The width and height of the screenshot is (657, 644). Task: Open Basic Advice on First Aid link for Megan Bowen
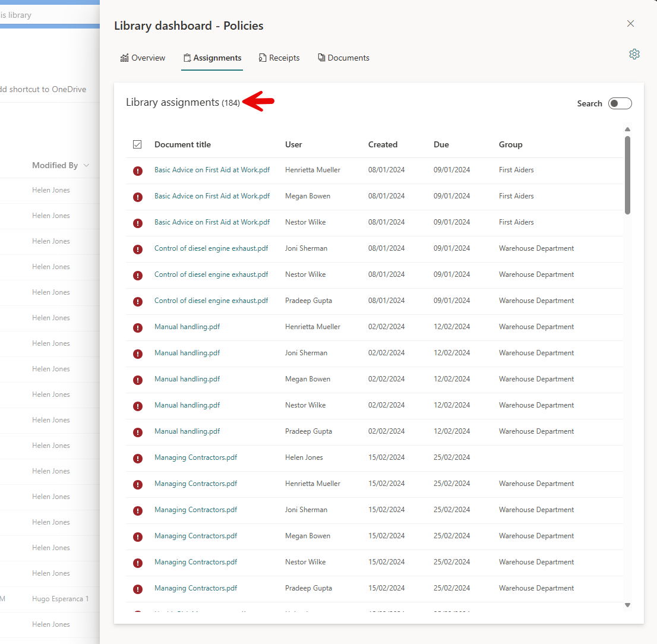tap(212, 195)
